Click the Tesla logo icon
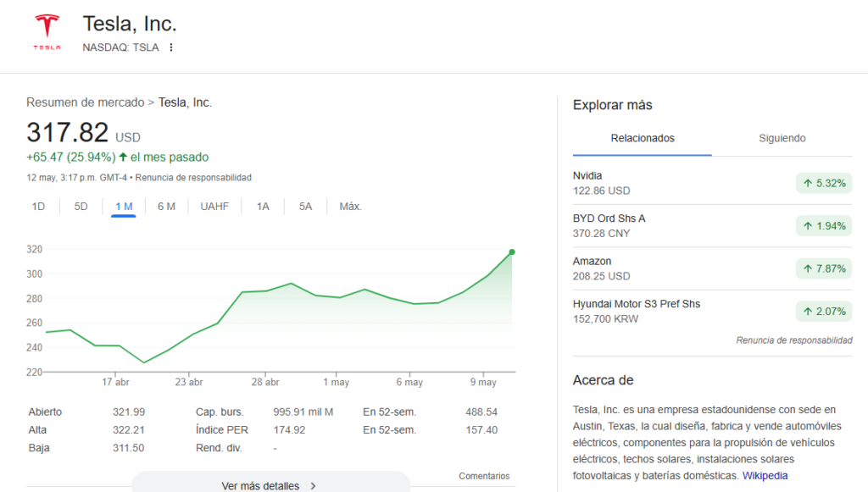 click(x=47, y=33)
